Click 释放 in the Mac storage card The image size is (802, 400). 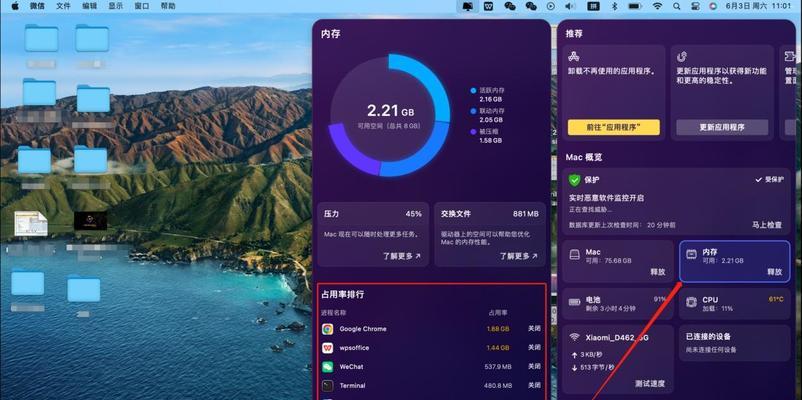point(658,272)
